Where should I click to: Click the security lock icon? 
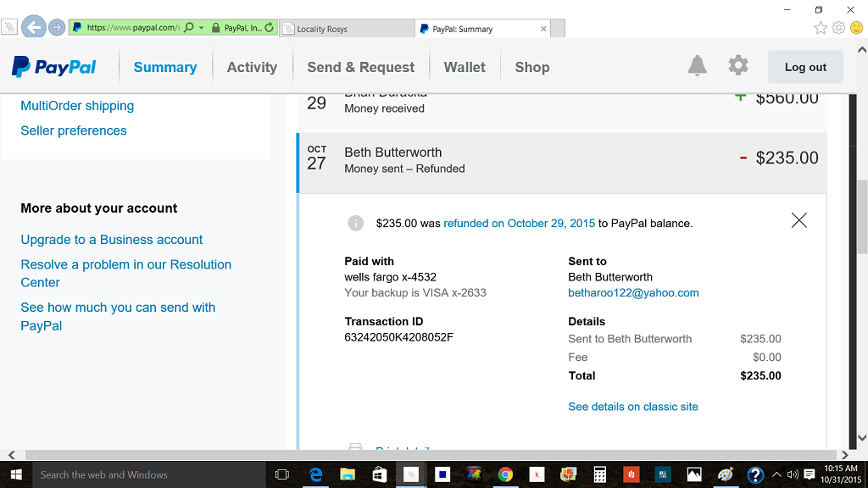tap(216, 28)
